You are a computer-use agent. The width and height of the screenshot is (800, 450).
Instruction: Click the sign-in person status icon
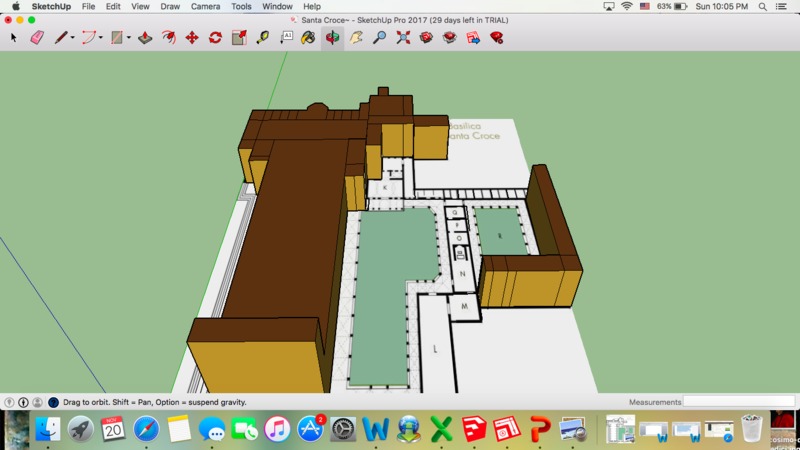point(38,402)
